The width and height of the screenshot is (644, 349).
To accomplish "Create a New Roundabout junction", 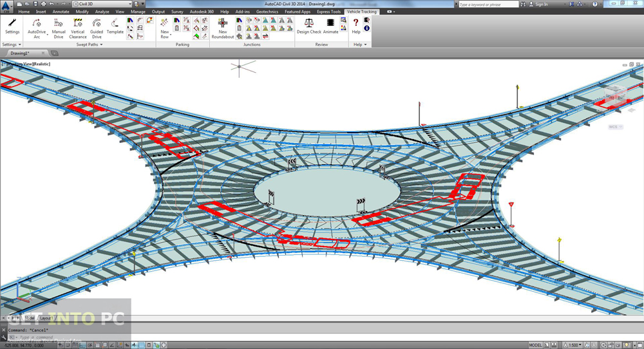I will [223, 28].
